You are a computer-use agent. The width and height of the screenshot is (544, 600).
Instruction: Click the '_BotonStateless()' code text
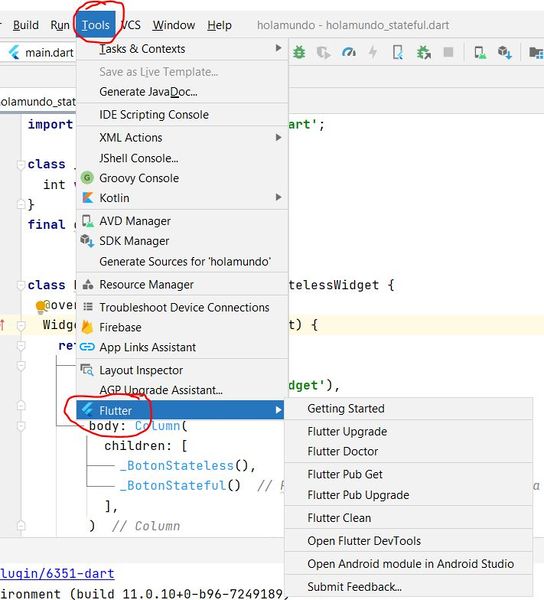(x=187, y=465)
